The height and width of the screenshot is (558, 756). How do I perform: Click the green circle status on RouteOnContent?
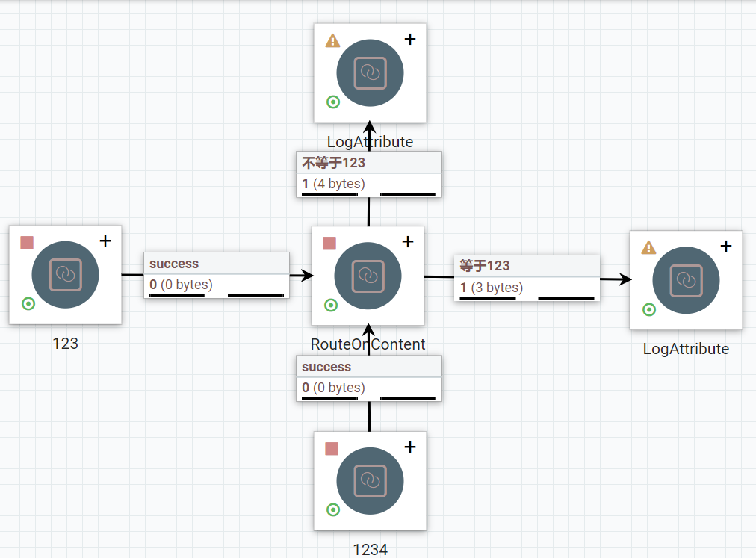pos(330,305)
